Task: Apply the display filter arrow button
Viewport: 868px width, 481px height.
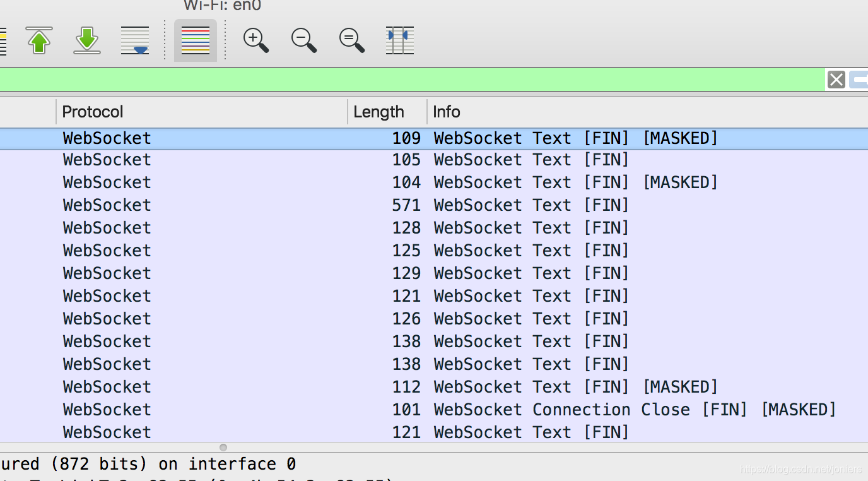Action: [x=859, y=80]
